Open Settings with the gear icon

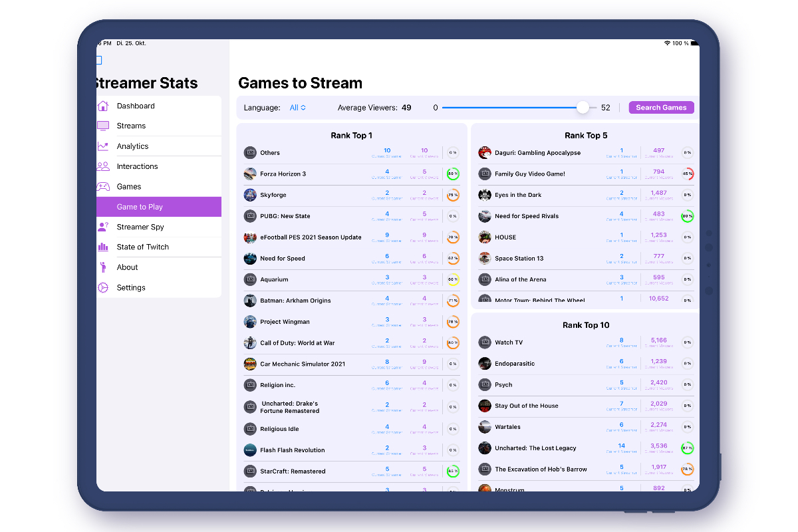pyautogui.click(x=103, y=287)
